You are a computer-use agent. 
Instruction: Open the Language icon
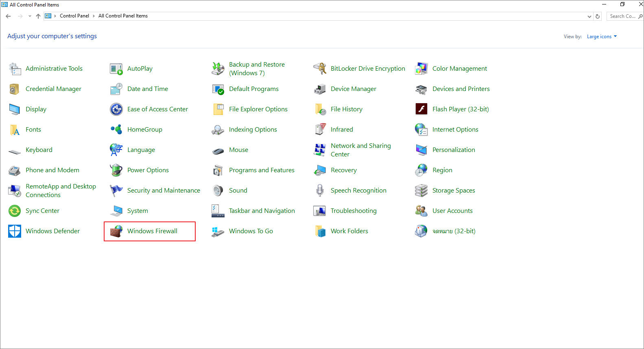tap(116, 150)
